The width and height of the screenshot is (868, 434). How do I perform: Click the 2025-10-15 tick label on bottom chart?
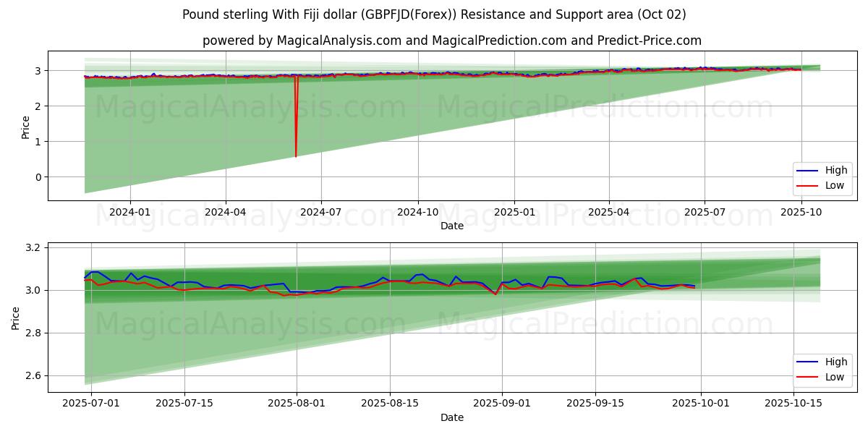(x=794, y=404)
